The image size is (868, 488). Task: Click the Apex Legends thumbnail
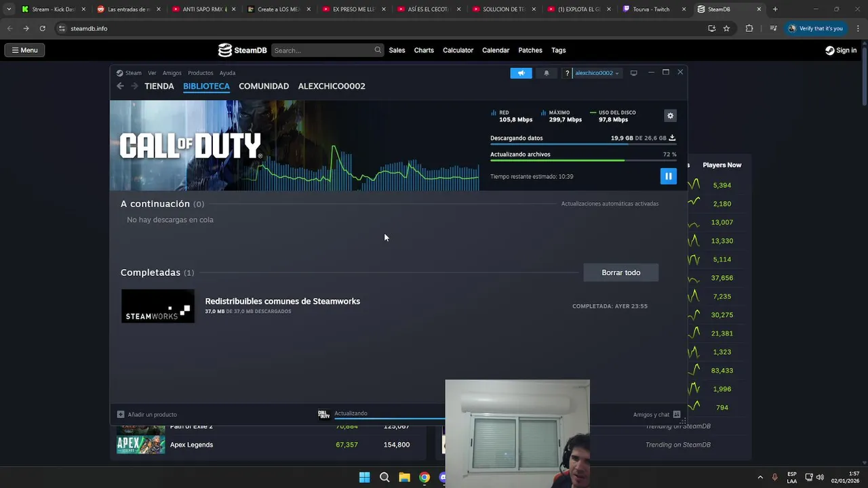141,445
